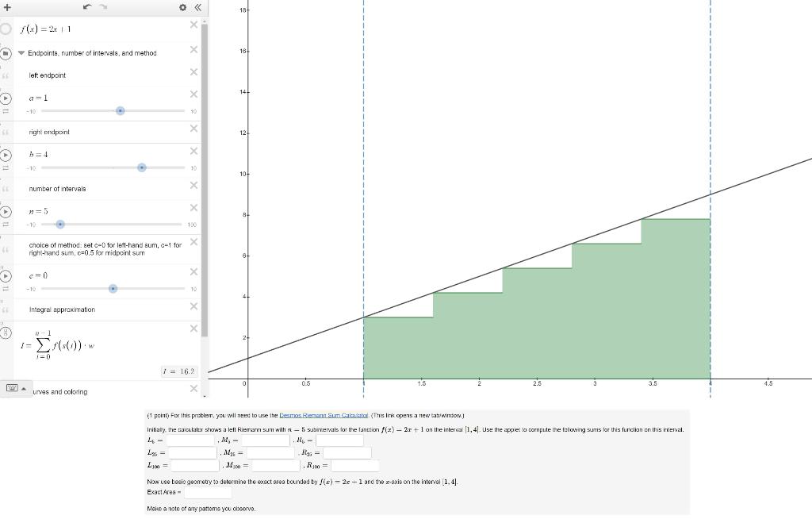Viewport: 812px width, 519px height.
Task: Delete the Endpoints folder row
Action: 193,49
